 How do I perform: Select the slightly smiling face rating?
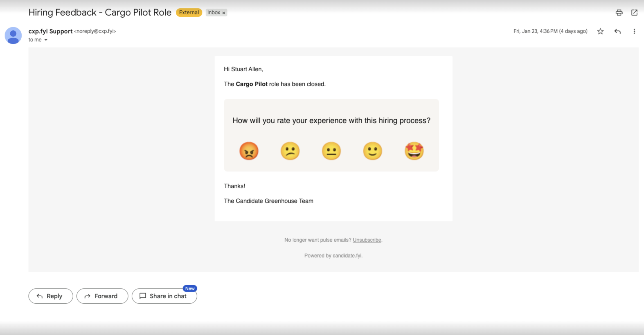372,151
